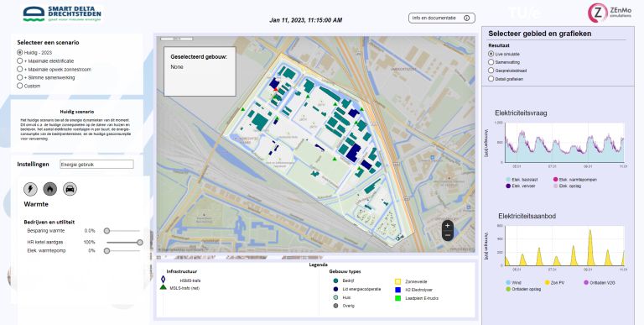The image size is (644, 325).
Task: Click the Selecteer een scenario heading
Action: (48, 42)
